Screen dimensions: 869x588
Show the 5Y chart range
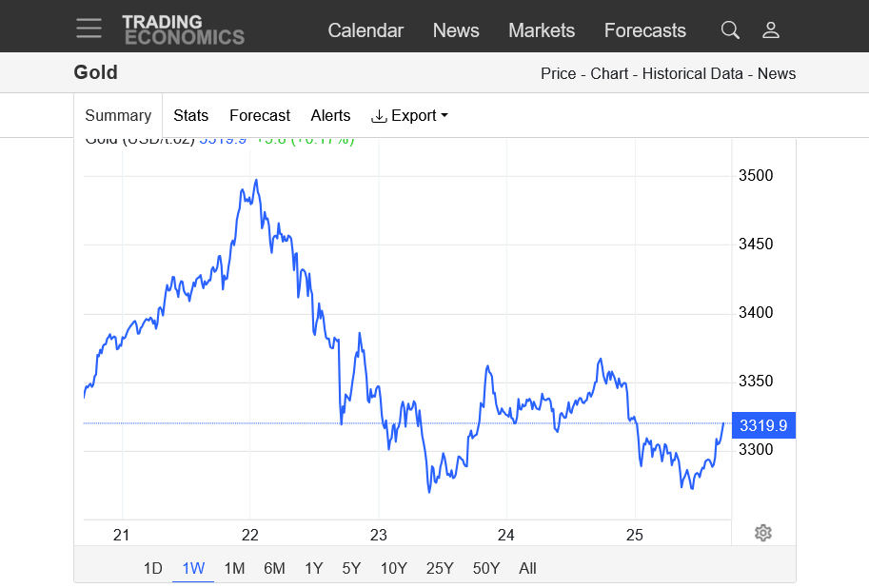click(x=351, y=568)
